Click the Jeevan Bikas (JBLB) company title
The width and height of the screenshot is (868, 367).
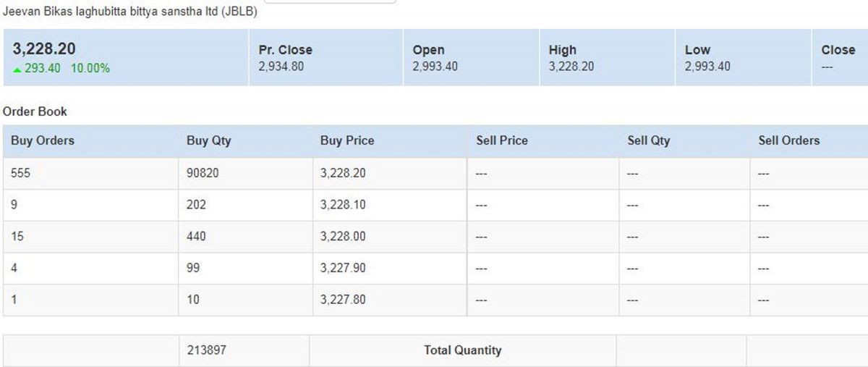[130, 12]
